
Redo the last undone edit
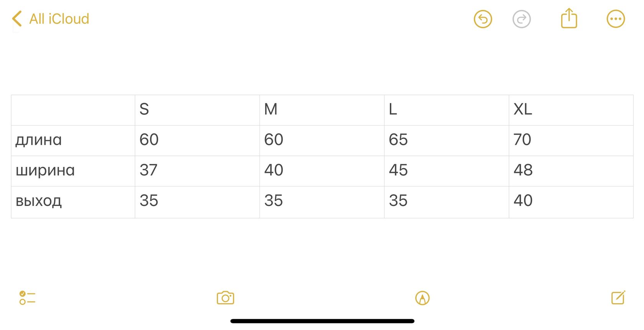(x=521, y=19)
